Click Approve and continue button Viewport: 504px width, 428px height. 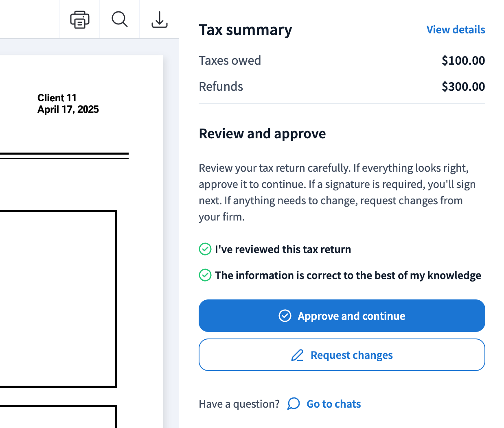coord(342,316)
